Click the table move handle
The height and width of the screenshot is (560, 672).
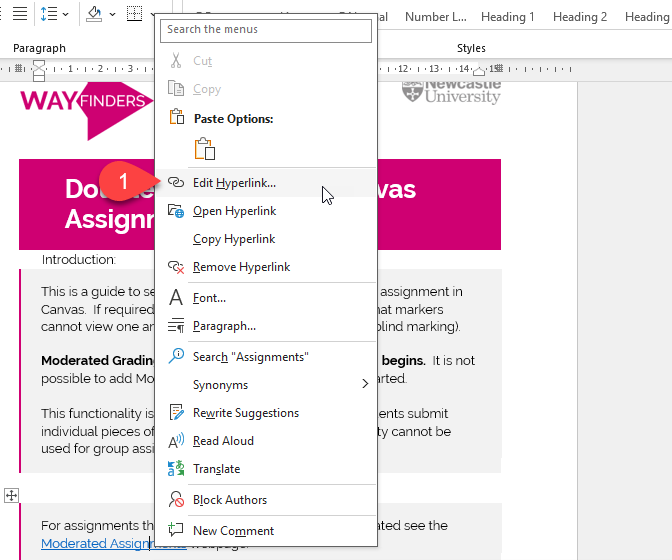(x=11, y=495)
